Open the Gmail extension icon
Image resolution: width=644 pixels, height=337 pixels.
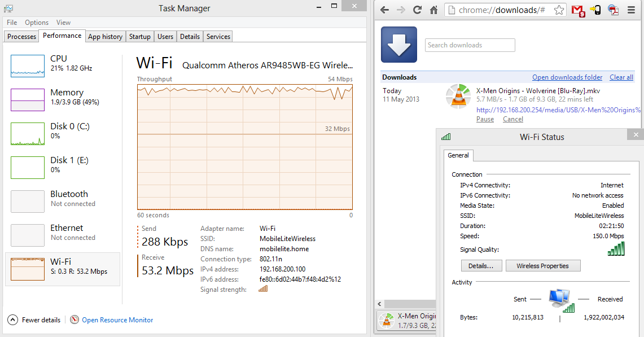(577, 10)
